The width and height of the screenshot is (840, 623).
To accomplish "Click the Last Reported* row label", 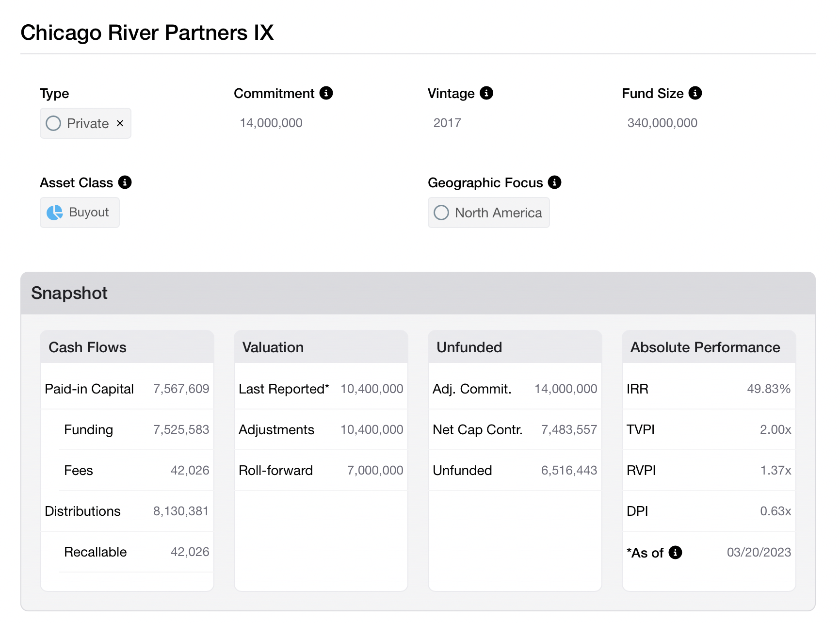I will pyautogui.click(x=284, y=389).
